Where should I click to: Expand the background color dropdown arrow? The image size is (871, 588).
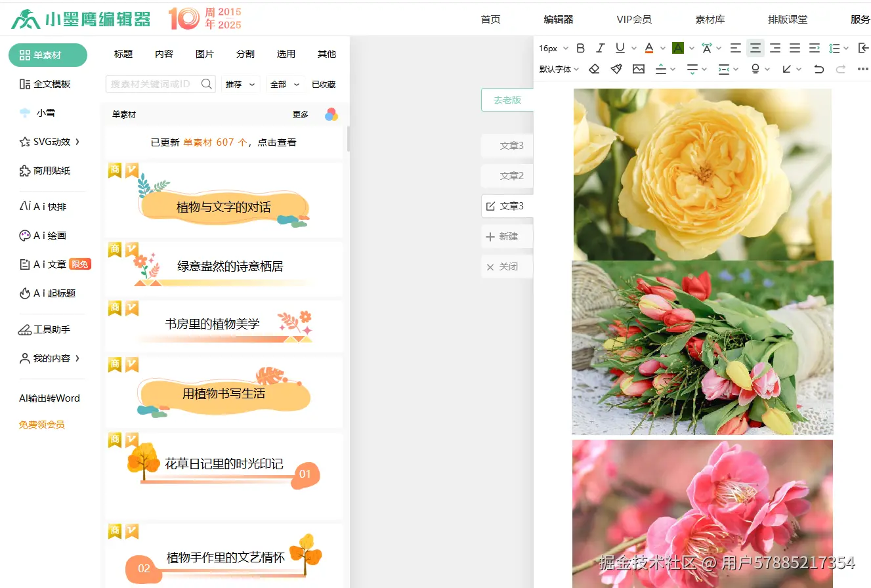coord(692,48)
